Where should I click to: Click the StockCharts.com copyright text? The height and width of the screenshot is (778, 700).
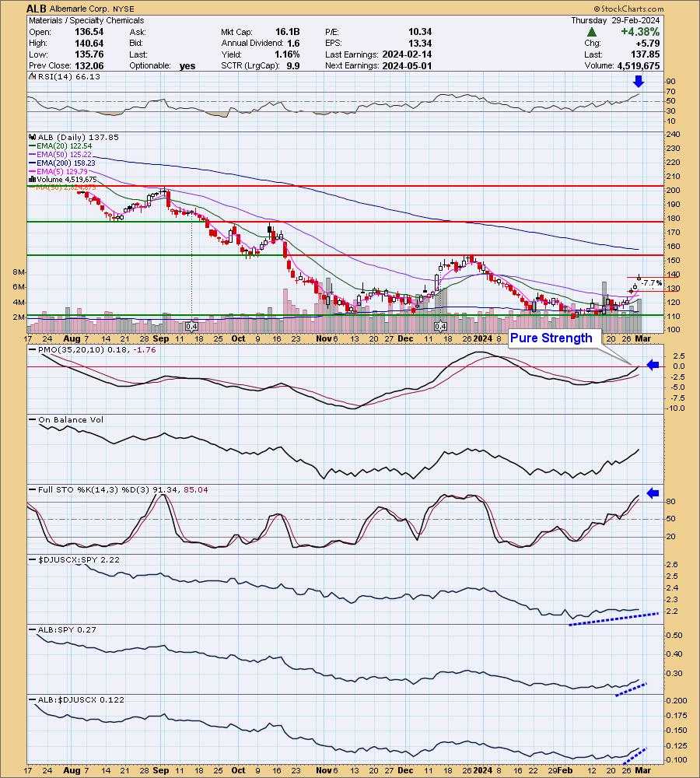coord(628,9)
